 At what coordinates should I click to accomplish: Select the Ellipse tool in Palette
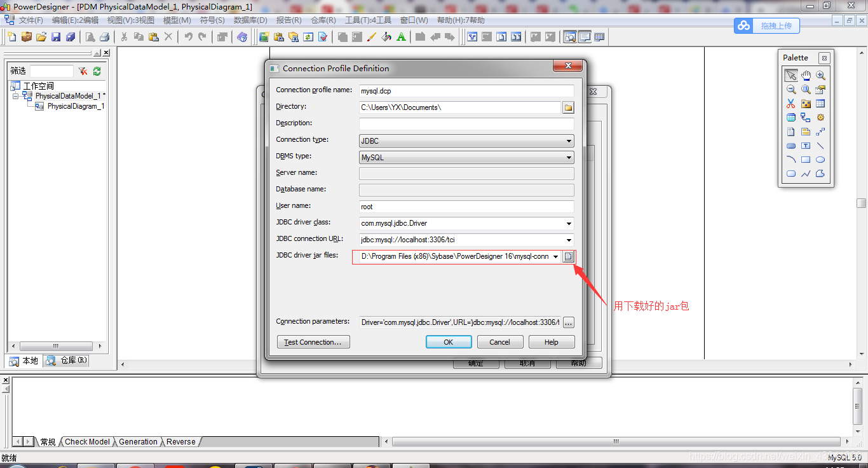point(820,160)
